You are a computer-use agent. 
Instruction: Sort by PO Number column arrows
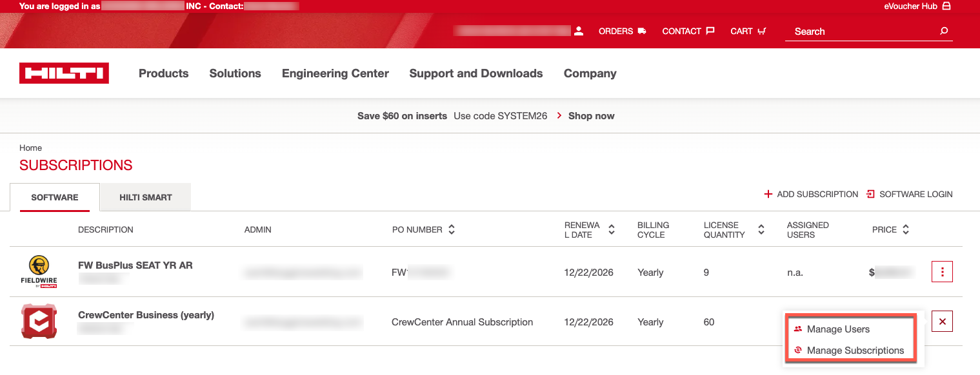tap(452, 229)
